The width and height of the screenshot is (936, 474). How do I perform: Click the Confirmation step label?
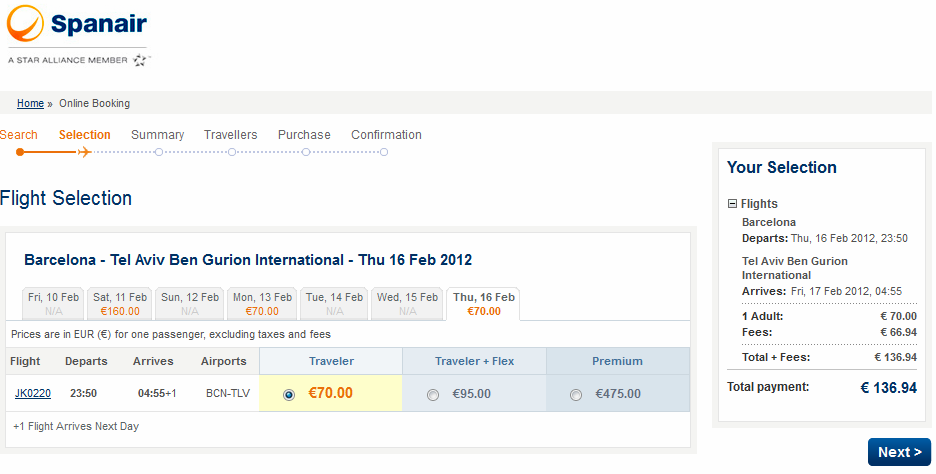pos(386,135)
